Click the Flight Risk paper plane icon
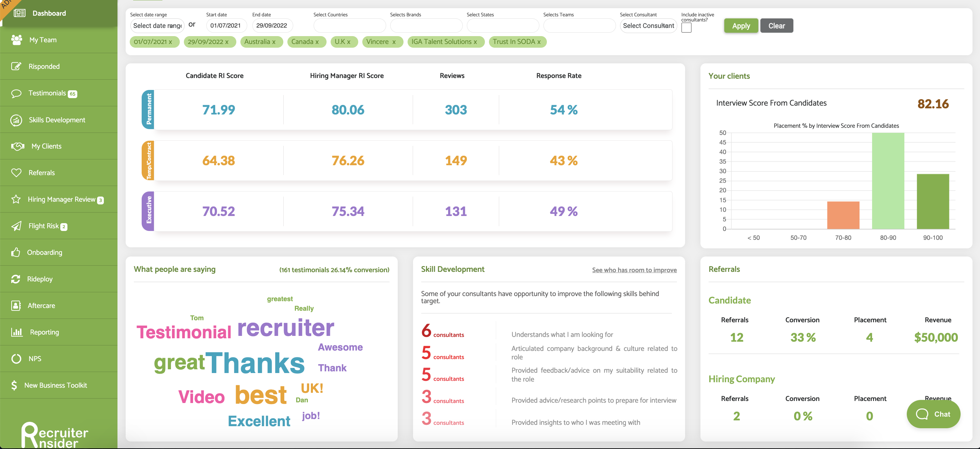This screenshot has height=449, width=980. [16, 226]
